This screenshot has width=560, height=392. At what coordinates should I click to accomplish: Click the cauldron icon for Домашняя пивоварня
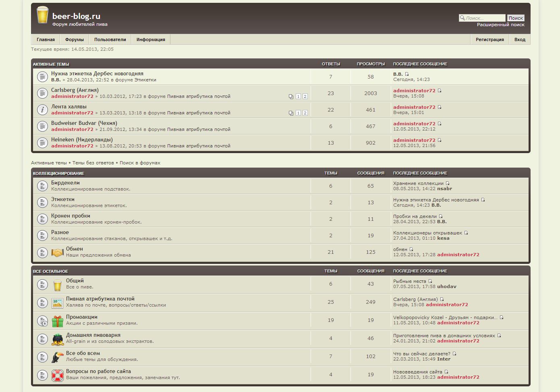pos(58,339)
